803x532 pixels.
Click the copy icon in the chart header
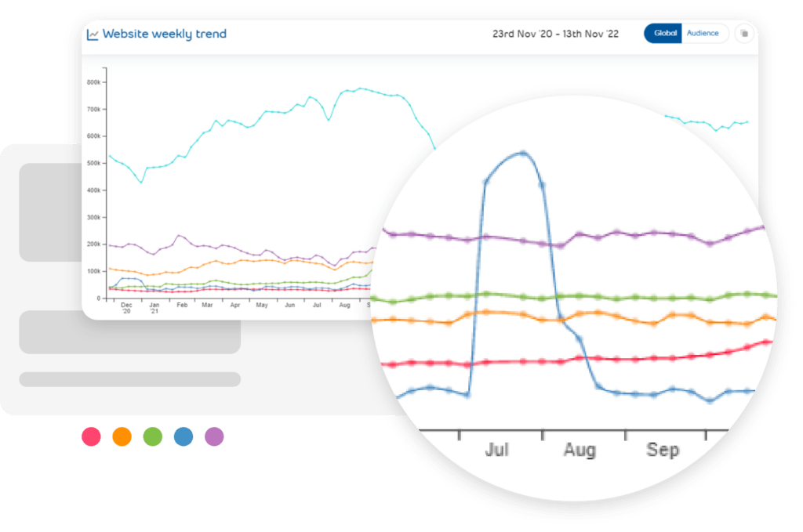(x=744, y=34)
